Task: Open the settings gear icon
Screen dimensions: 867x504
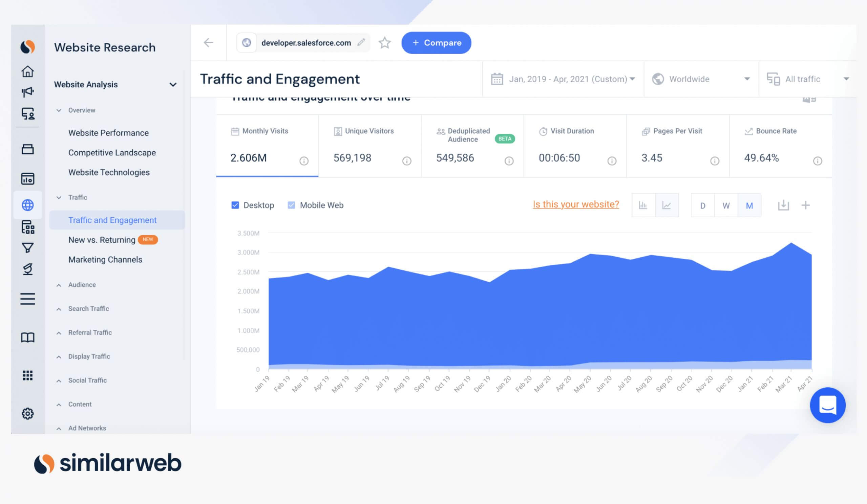Action: 27,414
